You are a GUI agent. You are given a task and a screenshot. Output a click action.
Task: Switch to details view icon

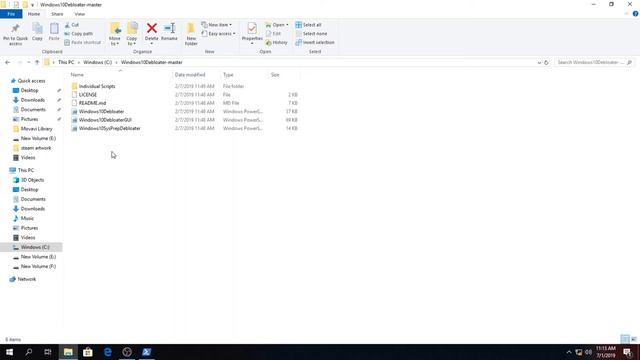coord(625,339)
